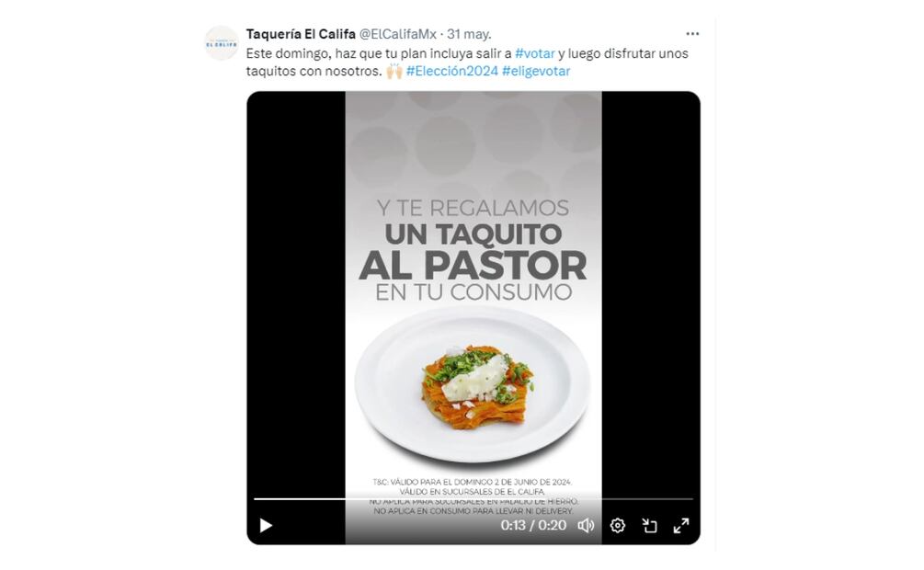Screen dimensions: 924x570
Task: Click the 0:13 / 0:20 time display
Action: click(533, 525)
